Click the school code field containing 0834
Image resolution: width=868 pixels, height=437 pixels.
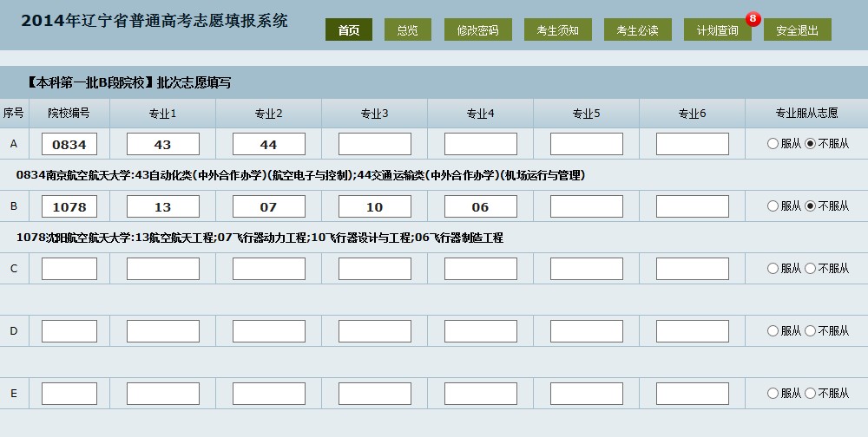[x=69, y=144]
